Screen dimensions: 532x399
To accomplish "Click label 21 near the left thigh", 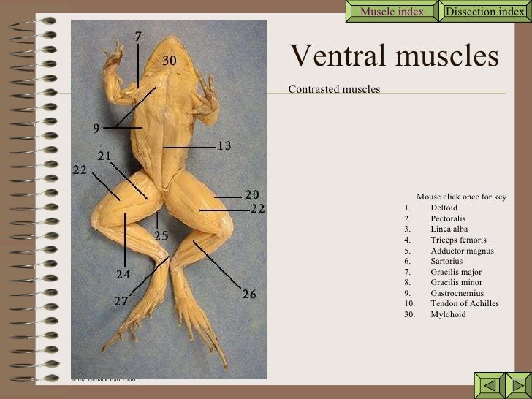I will pos(104,156).
